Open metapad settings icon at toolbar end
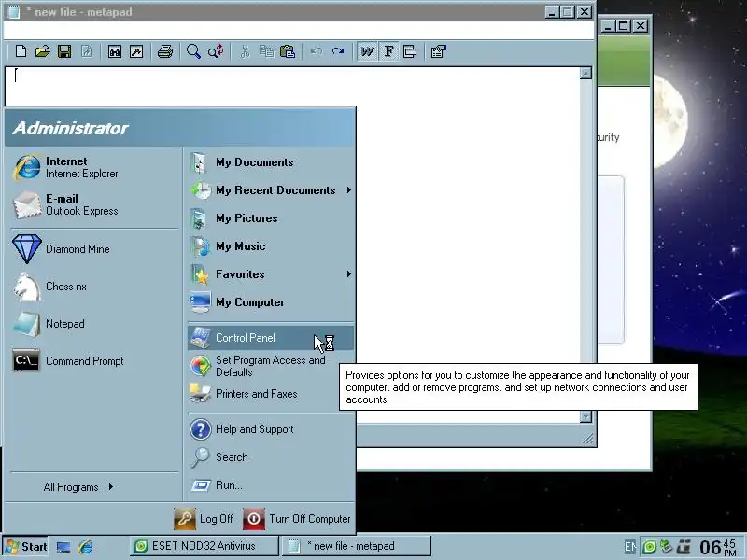This screenshot has width=747, height=560. pyautogui.click(x=438, y=51)
